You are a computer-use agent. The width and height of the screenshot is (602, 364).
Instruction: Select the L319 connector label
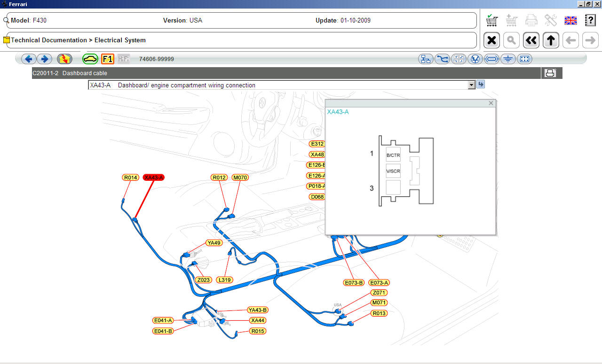point(225,280)
